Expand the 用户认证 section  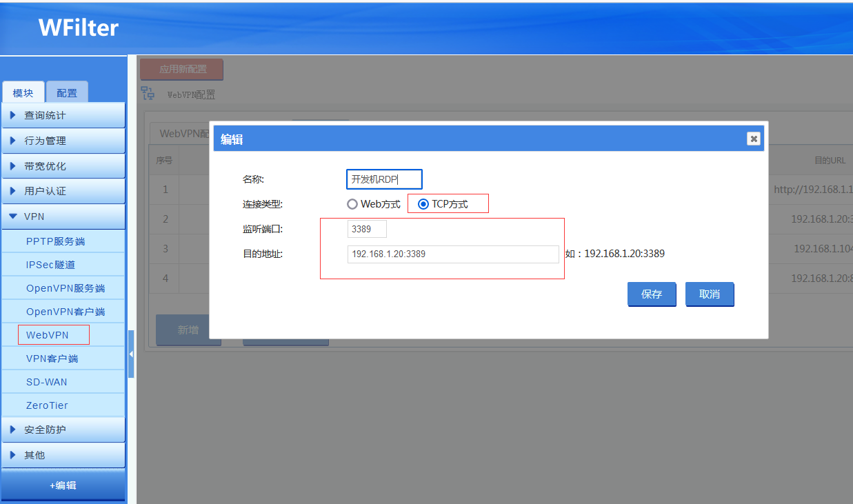[63, 191]
